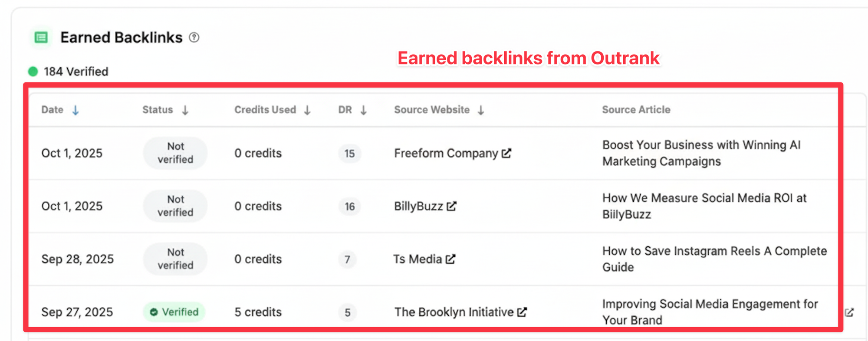
Task: Select the Credits Used column header
Action: tap(265, 110)
